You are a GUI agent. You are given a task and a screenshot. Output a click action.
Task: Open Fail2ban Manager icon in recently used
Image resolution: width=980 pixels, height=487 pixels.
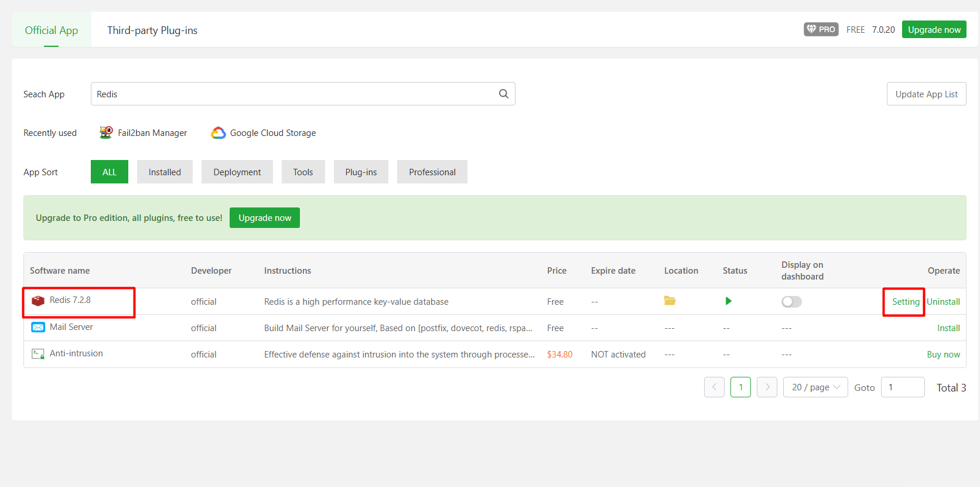click(x=106, y=132)
